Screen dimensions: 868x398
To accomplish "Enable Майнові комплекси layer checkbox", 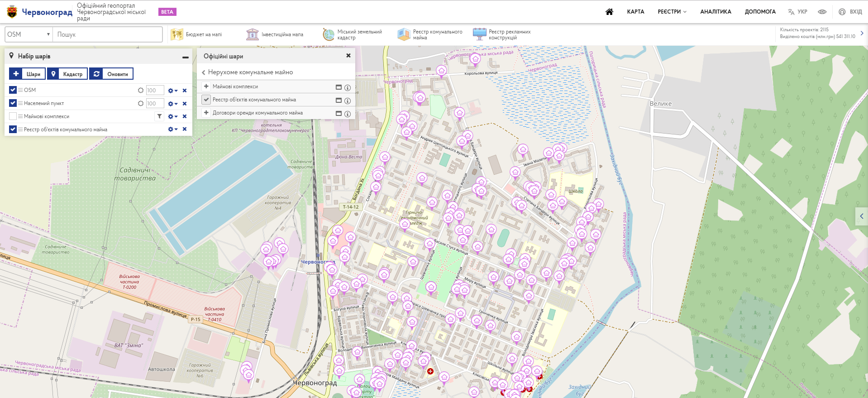I will (13, 116).
